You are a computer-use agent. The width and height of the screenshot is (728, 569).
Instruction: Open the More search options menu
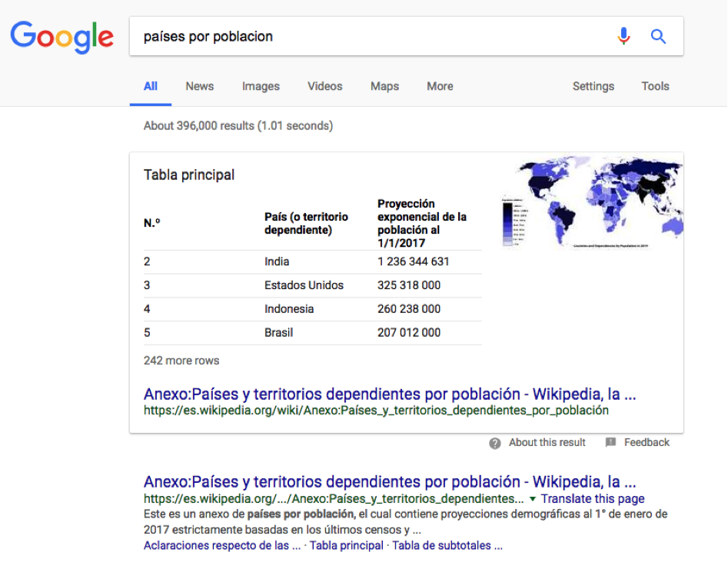(x=440, y=86)
